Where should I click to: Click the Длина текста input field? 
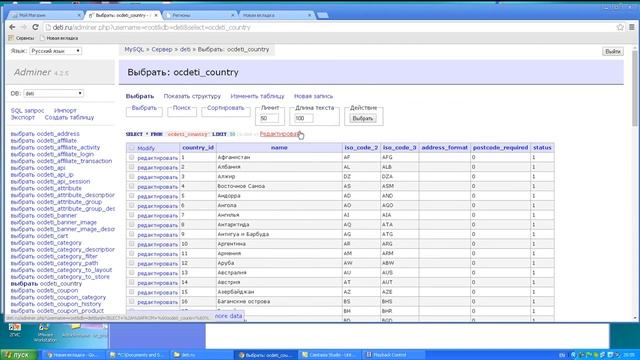[304, 118]
